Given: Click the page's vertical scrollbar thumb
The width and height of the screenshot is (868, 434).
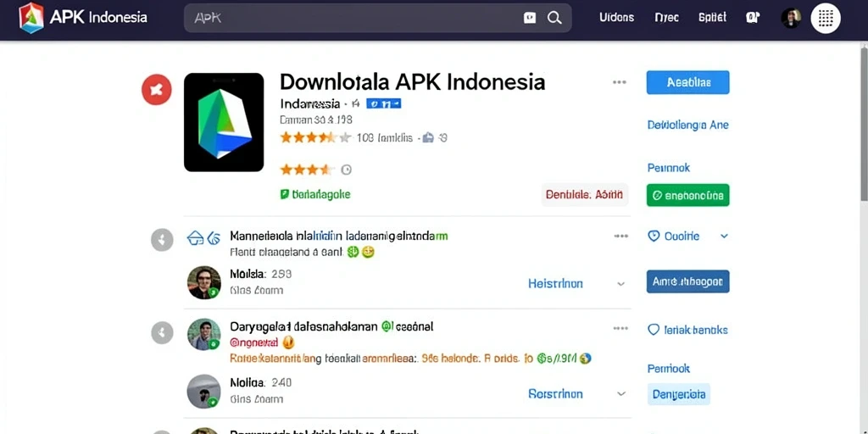Looking at the screenshot, I should [x=864, y=124].
